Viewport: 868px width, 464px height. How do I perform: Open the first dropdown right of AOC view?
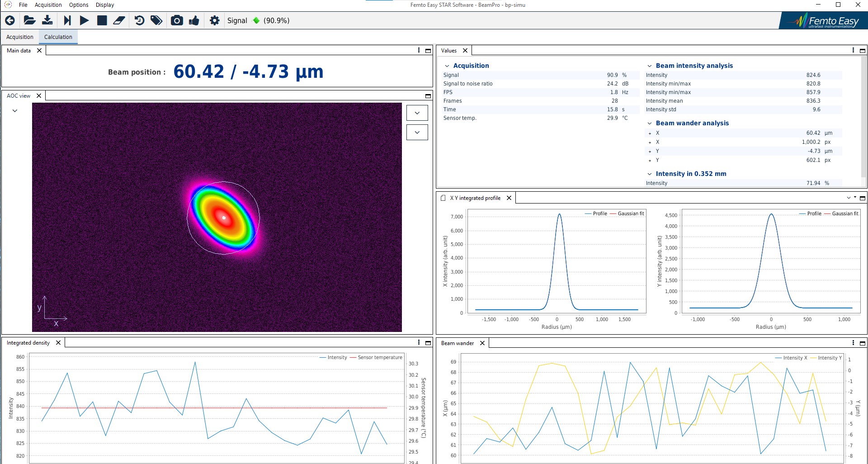coord(417,113)
